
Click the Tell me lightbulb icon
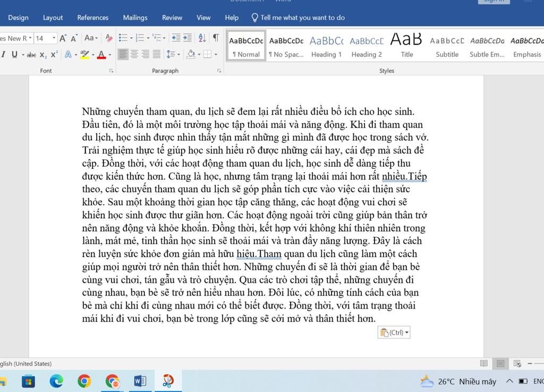click(254, 18)
